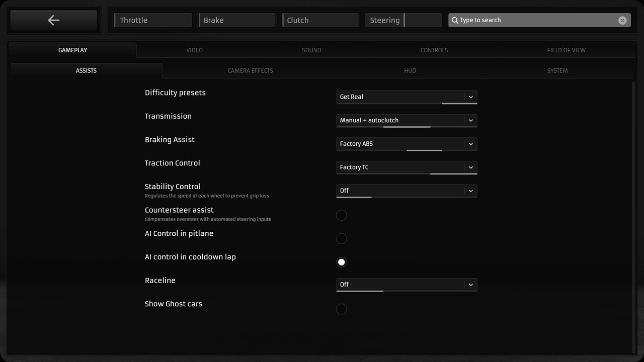Click the AI control in cooldown lap label
Screen dimensions: 644x362
click(190, 257)
